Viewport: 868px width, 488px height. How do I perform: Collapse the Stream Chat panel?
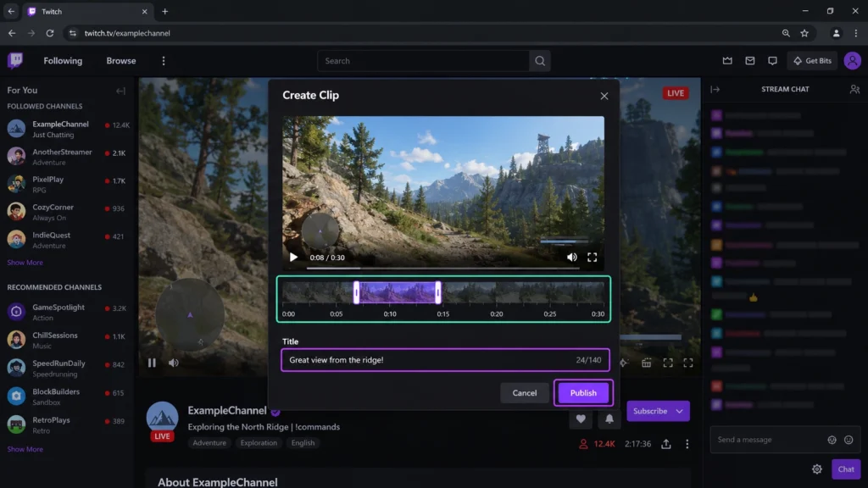click(x=715, y=89)
